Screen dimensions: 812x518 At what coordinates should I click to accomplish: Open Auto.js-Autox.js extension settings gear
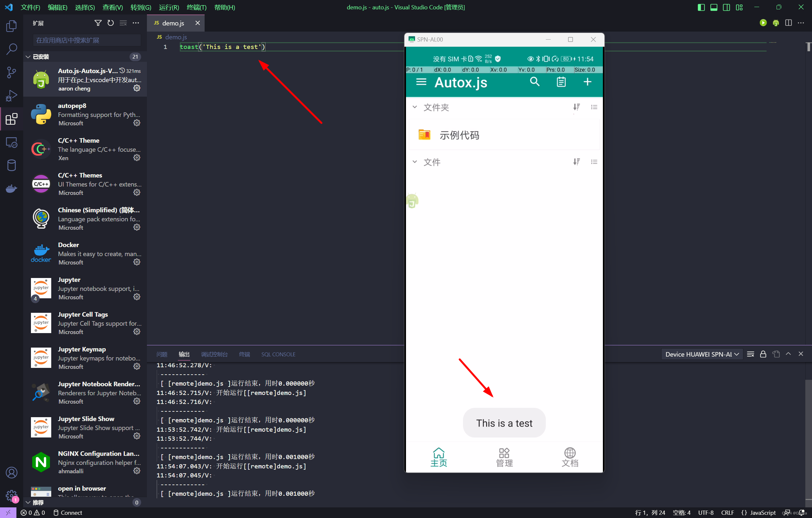(137, 88)
